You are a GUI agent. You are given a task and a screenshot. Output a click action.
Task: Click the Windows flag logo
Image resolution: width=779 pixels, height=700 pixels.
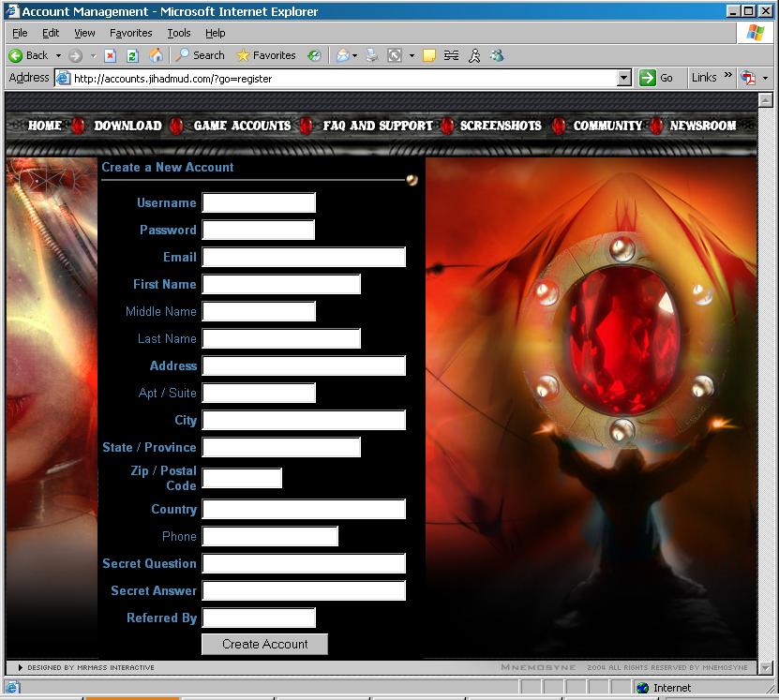tap(756, 33)
